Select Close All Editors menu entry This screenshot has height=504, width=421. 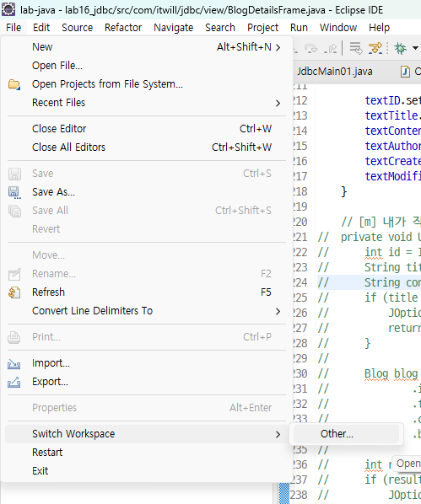pos(147,147)
